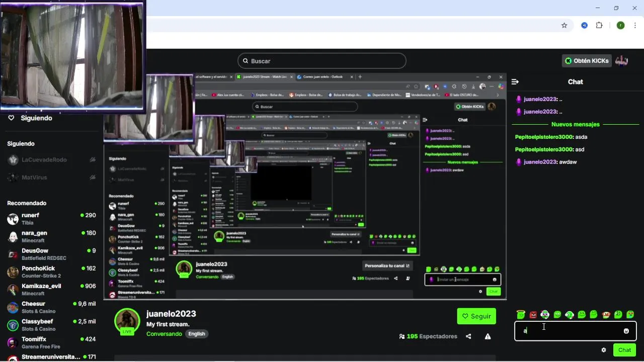
Task: Open the Chrome profile avatar
Action: coord(620,25)
